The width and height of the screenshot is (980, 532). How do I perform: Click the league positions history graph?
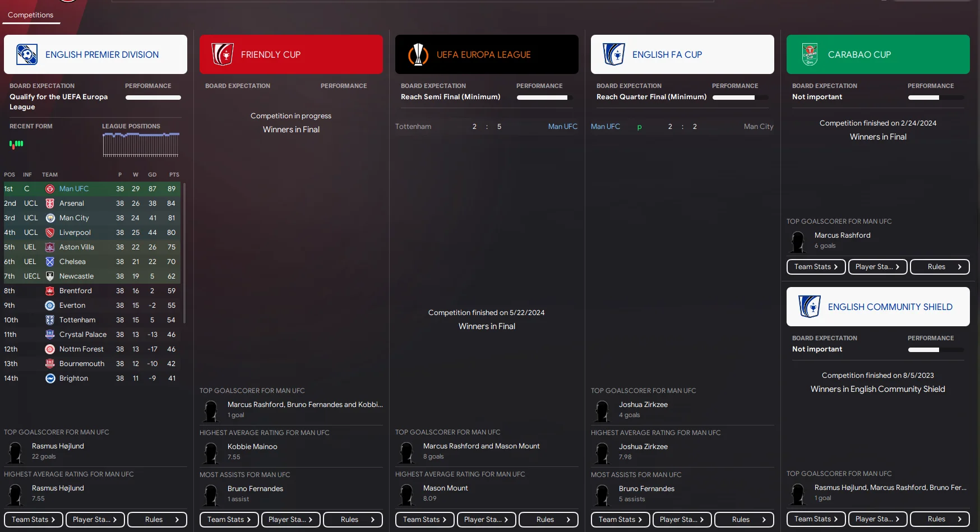141,145
